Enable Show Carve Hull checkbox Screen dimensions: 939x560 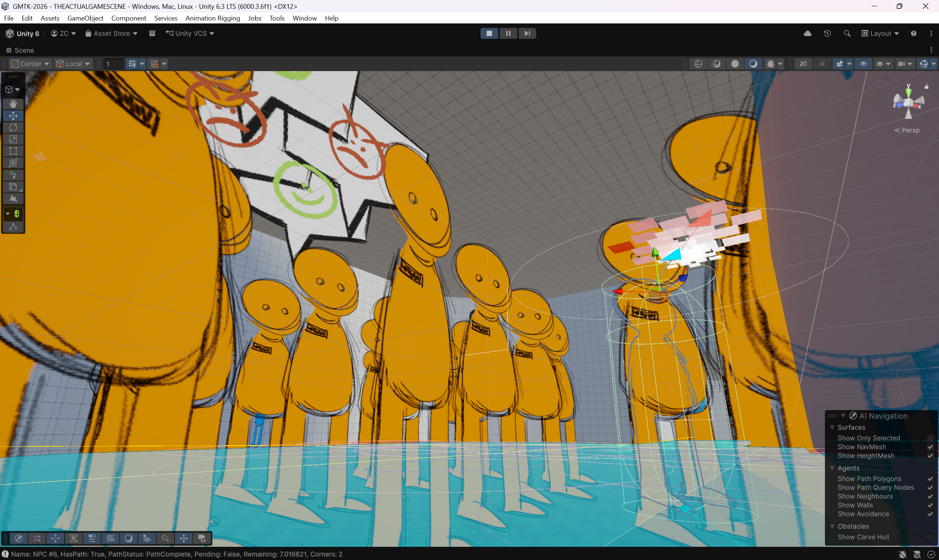point(930,537)
